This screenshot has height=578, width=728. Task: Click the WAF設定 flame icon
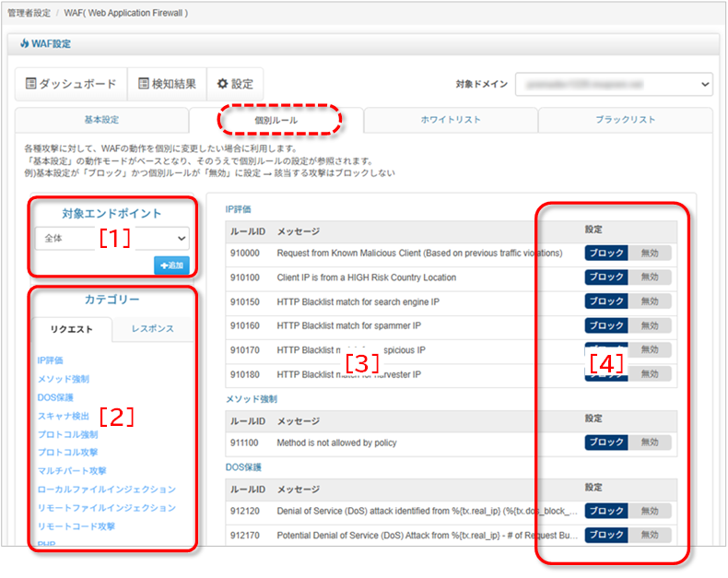pos(24,43)
